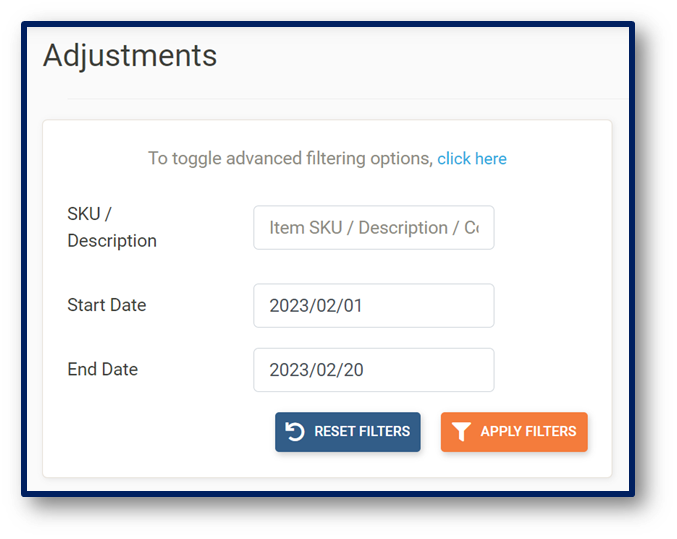Click the divider line below Adjustments
The height and width of the screenshot is (539, 677).
click(x=340, y=100)
